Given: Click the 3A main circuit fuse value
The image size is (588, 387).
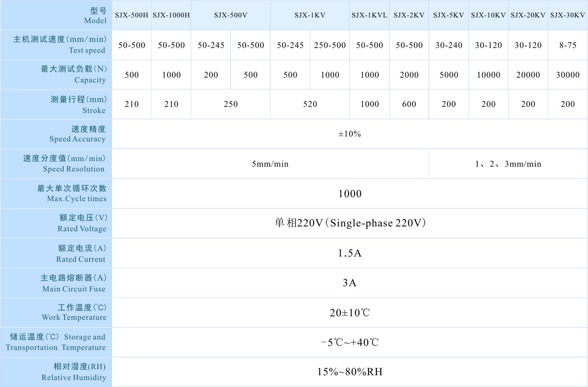Looking at the screenshot, I should 350,283.
